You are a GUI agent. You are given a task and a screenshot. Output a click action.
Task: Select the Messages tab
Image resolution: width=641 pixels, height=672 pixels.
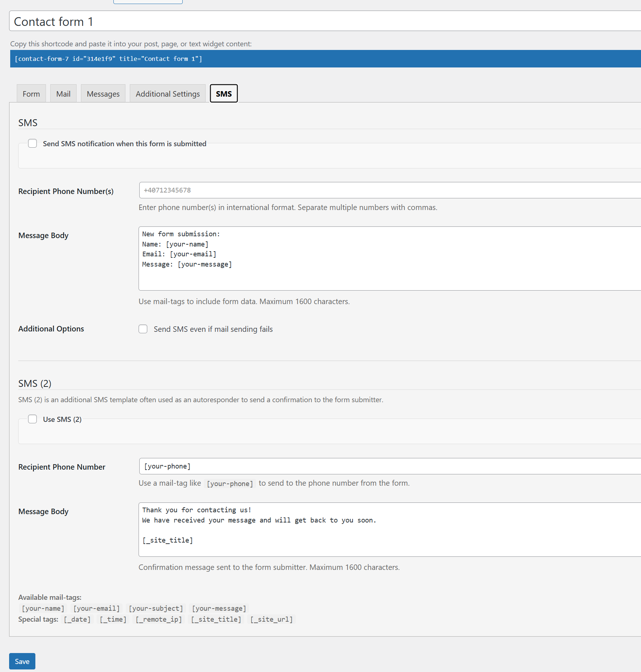point(103,93)
